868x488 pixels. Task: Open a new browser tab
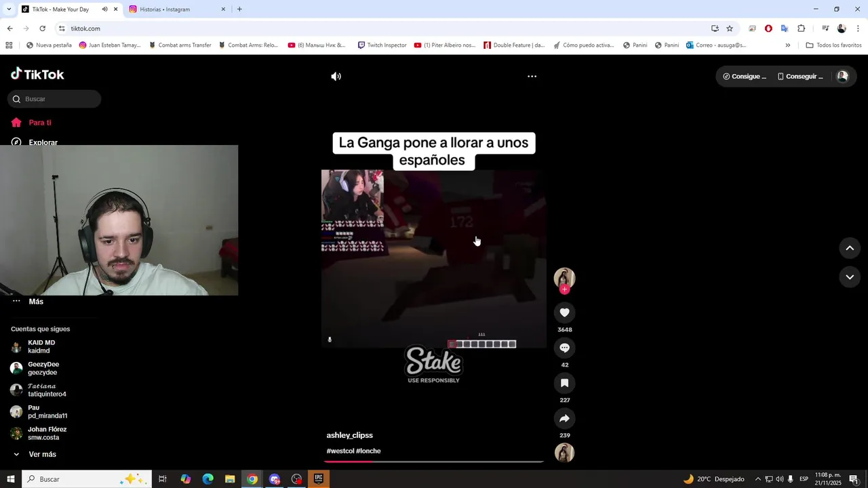(239, 9)
